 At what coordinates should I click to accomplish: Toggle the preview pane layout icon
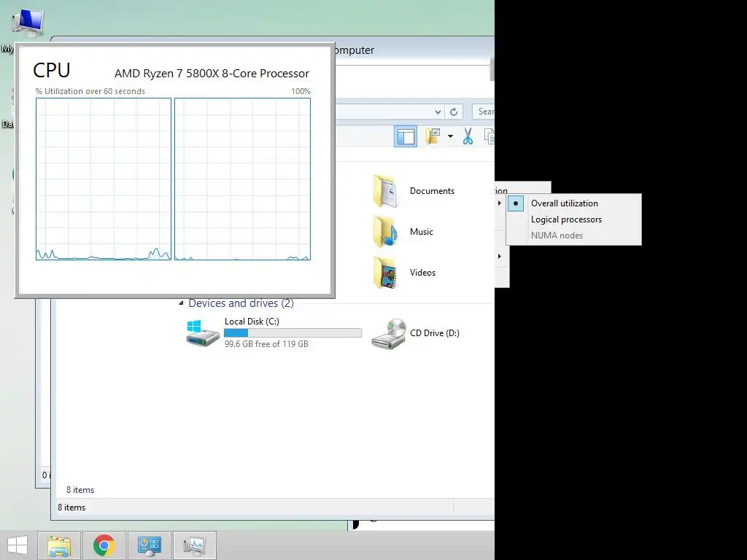tap(406, 136)
